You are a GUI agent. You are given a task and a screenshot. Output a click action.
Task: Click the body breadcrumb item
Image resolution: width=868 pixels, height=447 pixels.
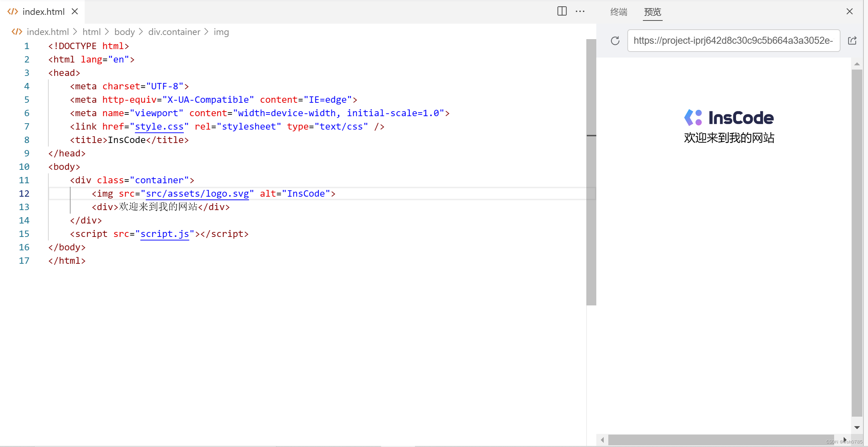point(125,32)
